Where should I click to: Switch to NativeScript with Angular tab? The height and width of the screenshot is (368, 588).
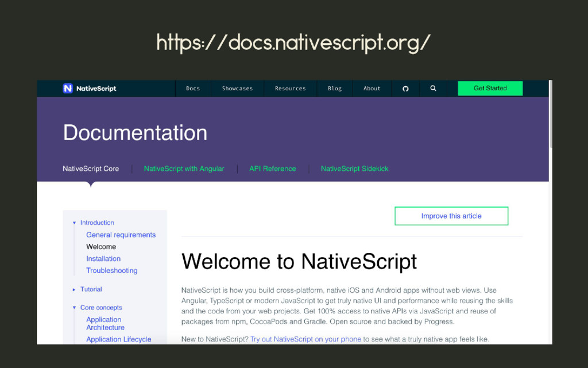[184, 168]
